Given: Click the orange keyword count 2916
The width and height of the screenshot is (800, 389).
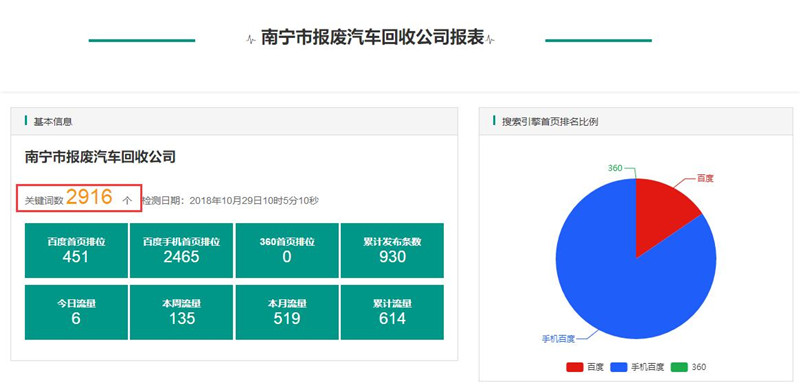Looking at the screenshot, I should [x=89, y=197].
